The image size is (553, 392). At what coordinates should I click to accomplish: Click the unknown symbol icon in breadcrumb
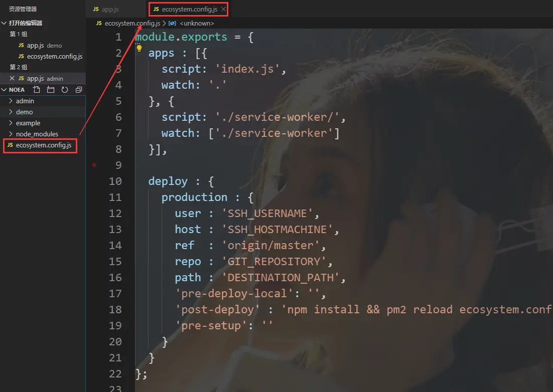click(x=172, y=23)
